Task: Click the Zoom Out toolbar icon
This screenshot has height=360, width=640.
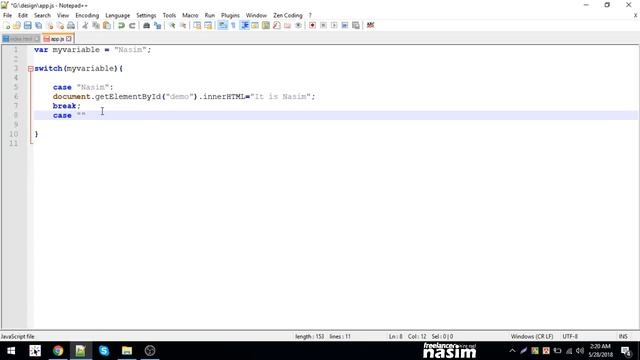Action: 183,25
